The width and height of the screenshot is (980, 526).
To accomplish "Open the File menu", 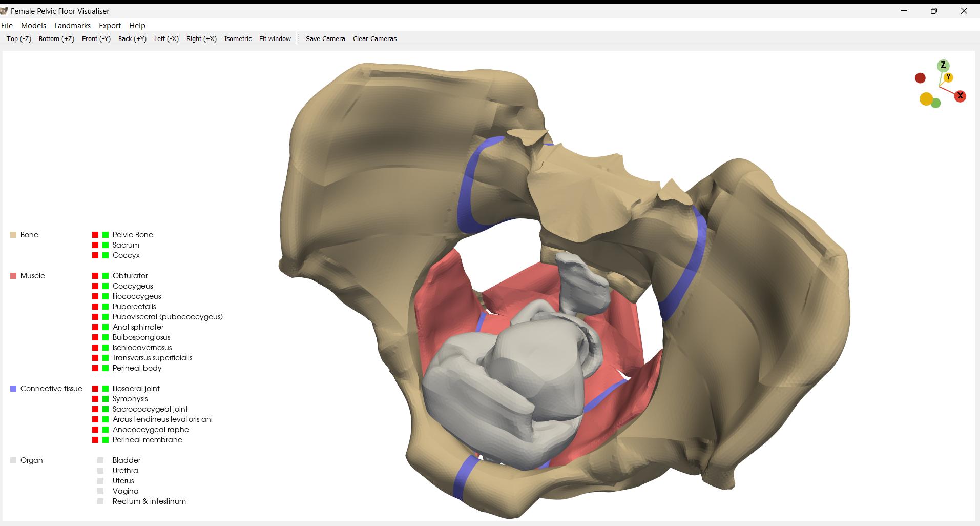I will click(7, 26).
